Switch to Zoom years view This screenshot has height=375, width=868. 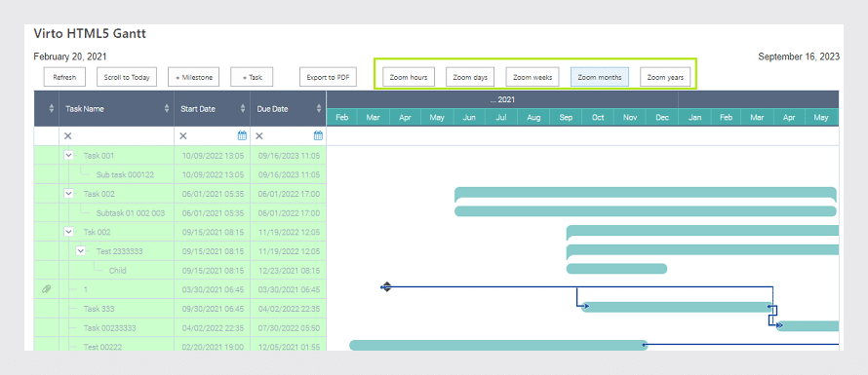[x=665, y=77]
